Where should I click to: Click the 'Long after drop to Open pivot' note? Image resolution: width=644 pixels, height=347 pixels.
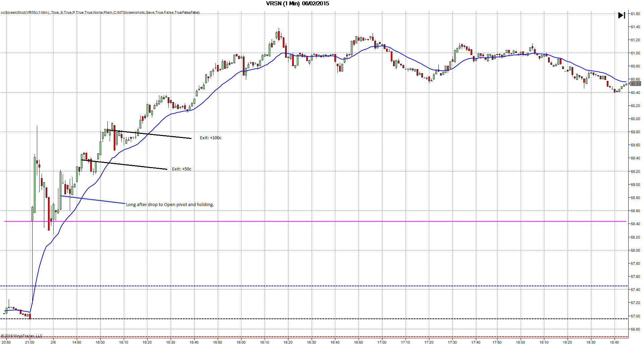click(x=170, y=204)
